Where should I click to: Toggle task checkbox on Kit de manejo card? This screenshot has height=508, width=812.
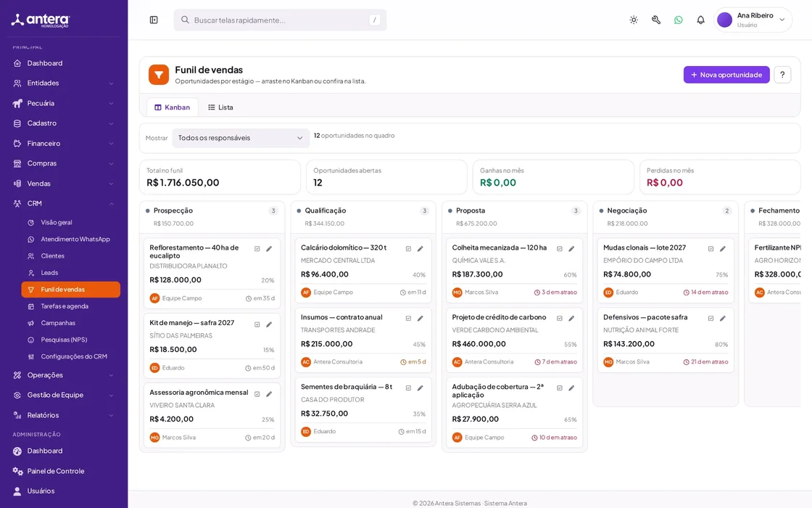point(257,324)
